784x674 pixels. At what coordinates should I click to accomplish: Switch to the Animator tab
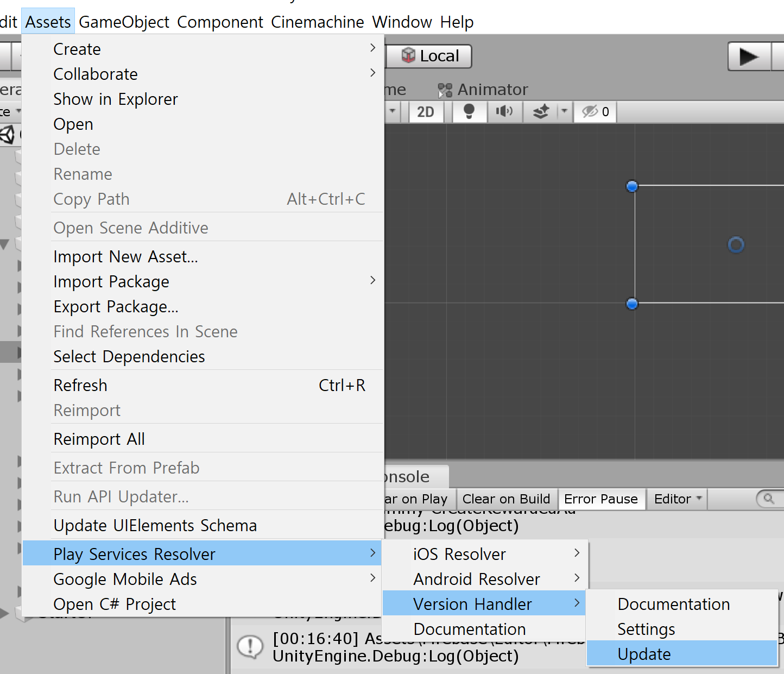pyautogui.click(x=483, y=89)
